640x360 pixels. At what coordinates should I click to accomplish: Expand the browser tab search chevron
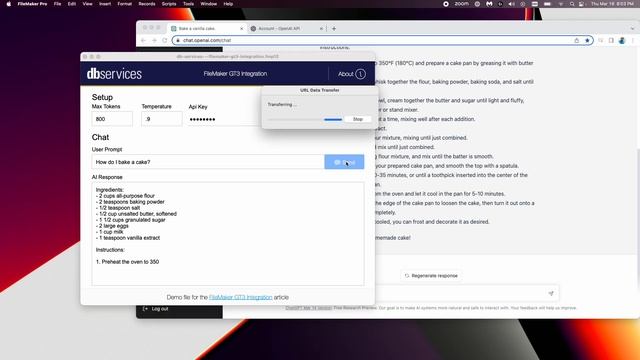[632, 29]
